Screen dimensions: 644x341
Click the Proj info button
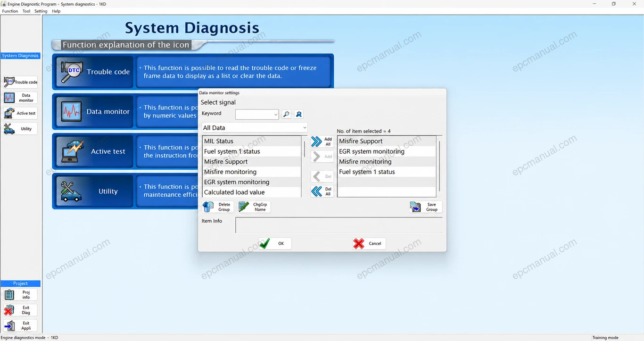tap(20, 295)
